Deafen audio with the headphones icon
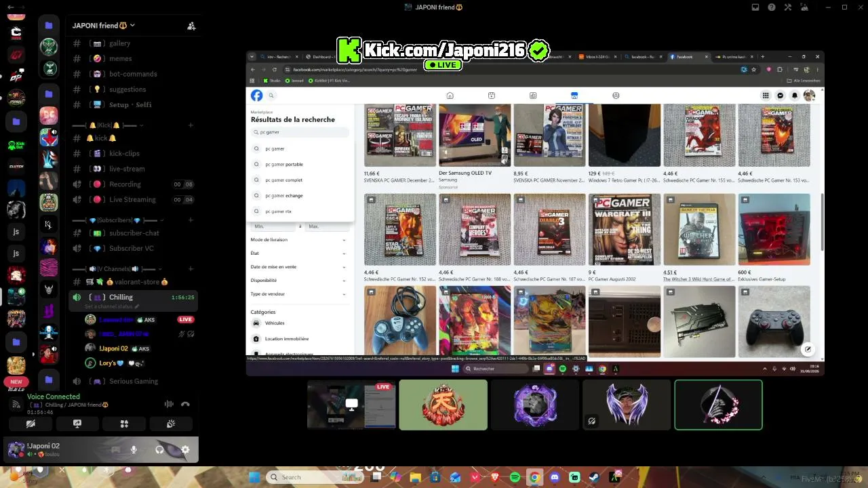The width and height of the screenshot is (868, 488). [159, 449]
